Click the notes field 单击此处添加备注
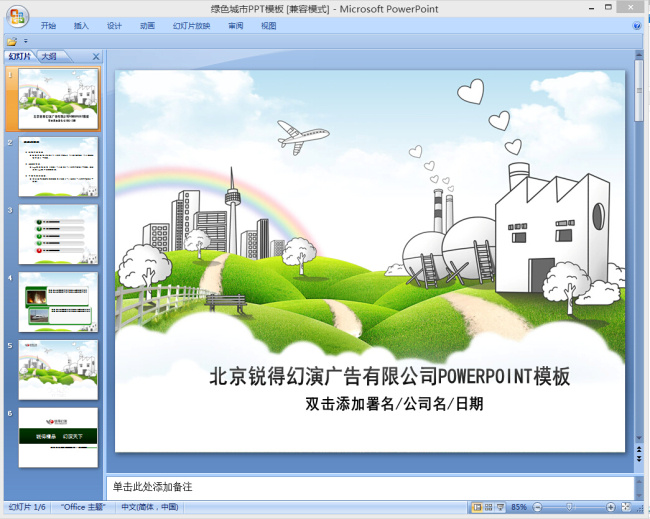The image size is (650, 519). point(370,487)
